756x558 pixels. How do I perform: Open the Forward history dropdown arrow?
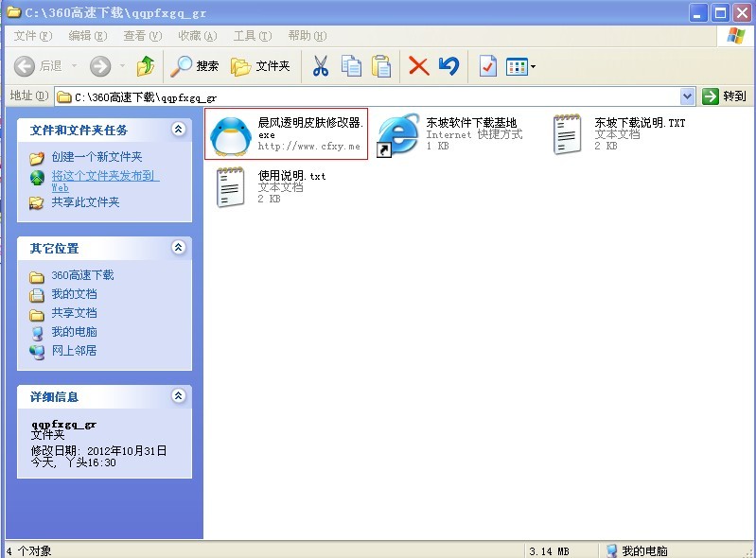click(x=122, y=65)
